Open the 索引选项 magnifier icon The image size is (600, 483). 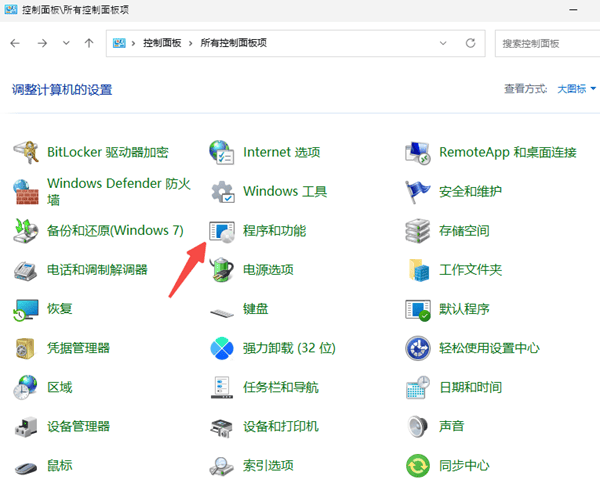click(222, 467)
